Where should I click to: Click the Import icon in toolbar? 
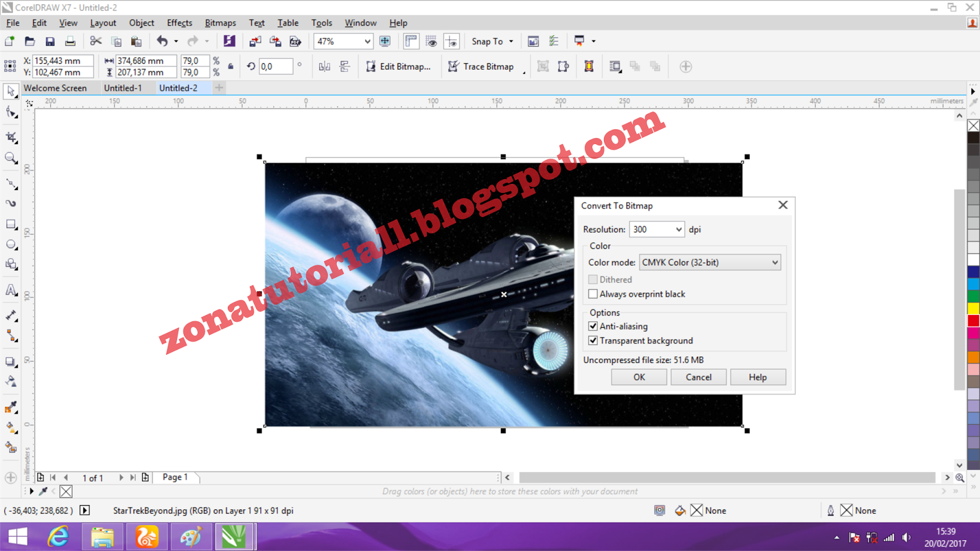[x=255, y=41]
